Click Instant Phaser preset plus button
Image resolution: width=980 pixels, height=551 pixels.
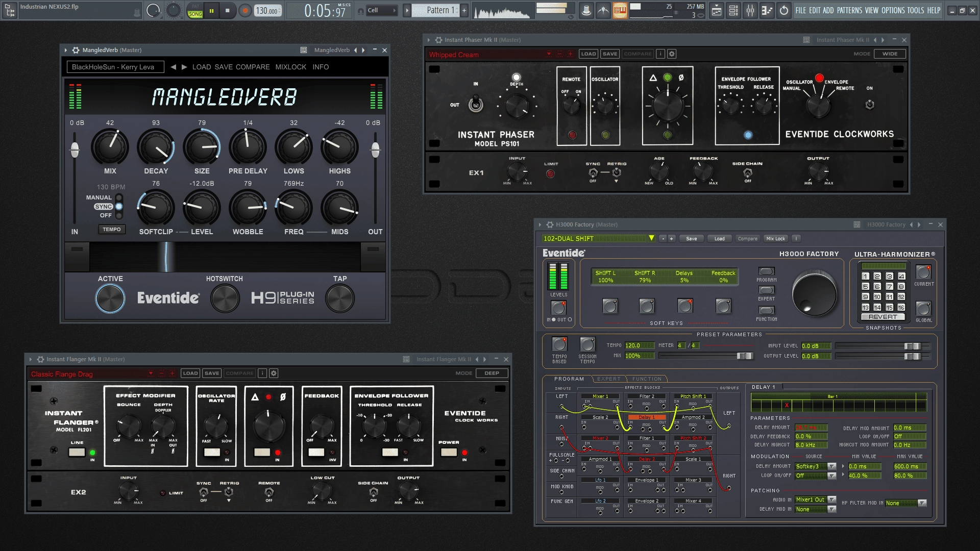point(570,54)
